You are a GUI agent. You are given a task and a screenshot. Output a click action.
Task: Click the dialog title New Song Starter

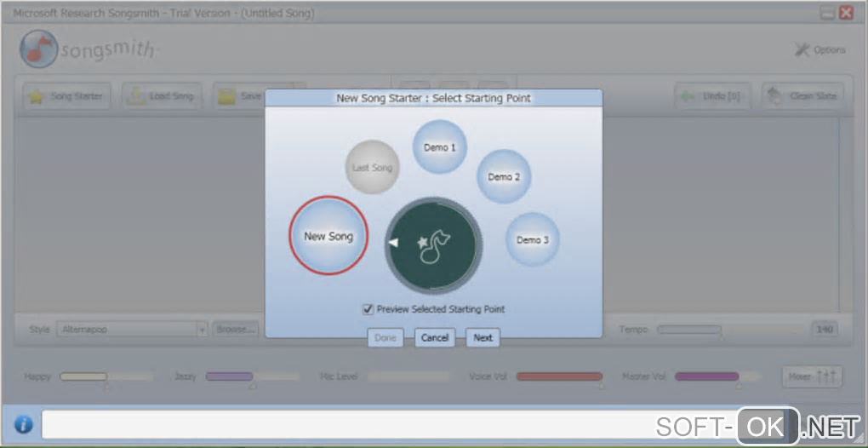pyautogui.click(x=434, y=98)
